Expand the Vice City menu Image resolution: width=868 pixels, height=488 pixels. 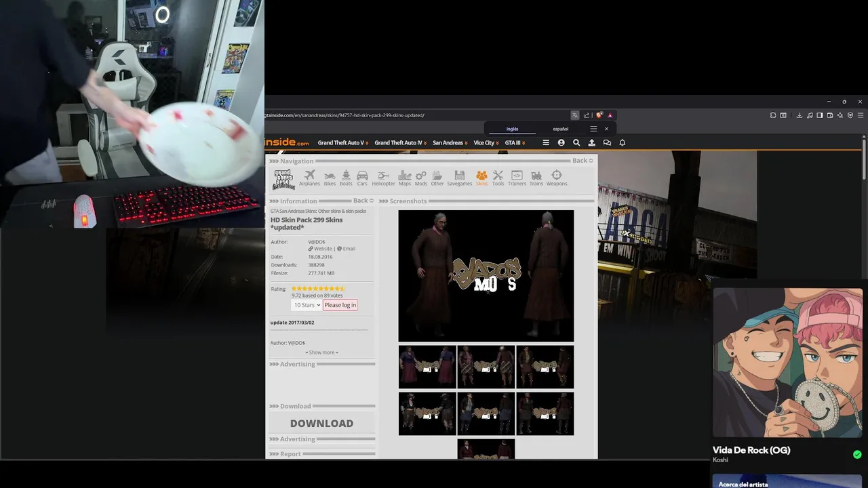(486, 143)
